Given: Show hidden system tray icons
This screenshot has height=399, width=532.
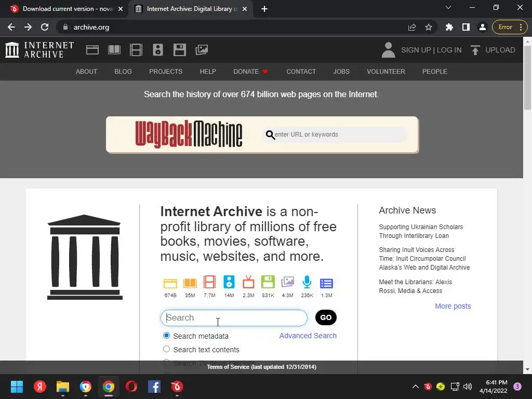Looking at the screenshot, I should click(x=415, y=387).
